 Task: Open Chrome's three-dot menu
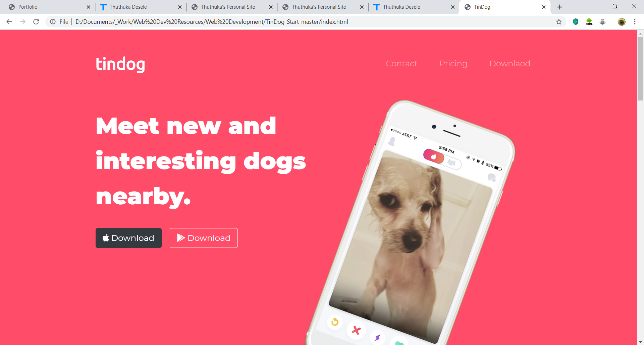pyautogui.click(x=635, y=22)
